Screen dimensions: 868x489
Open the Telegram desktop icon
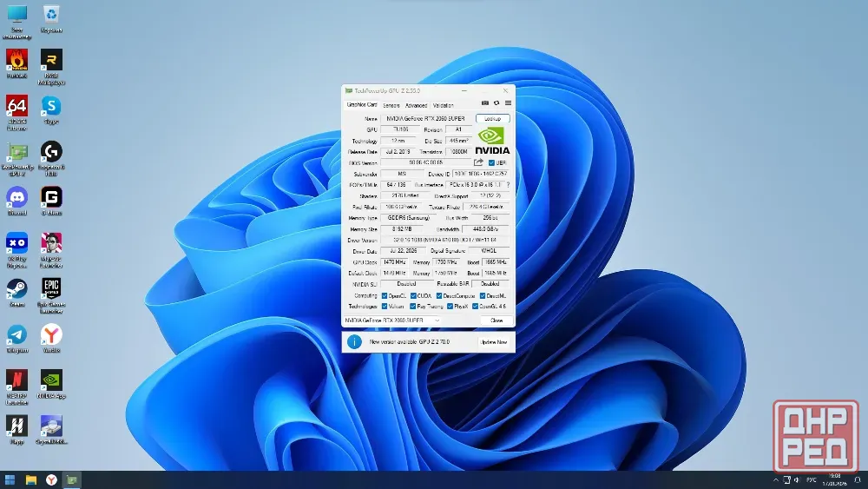coord(17,339)
